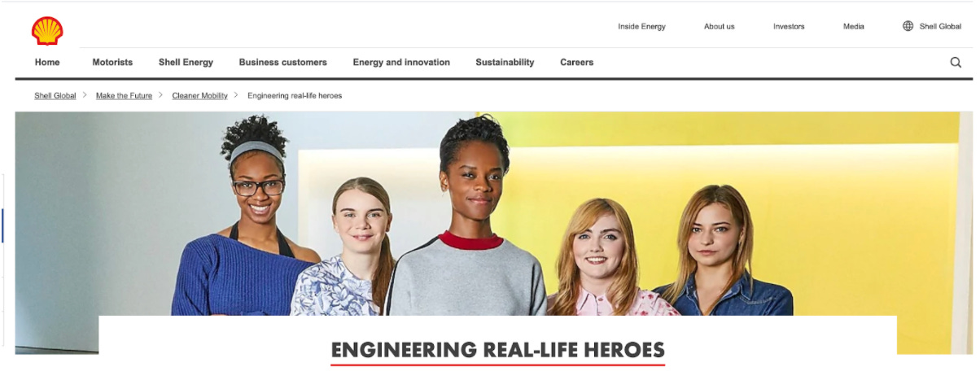Viewport: 980px width, 389px height.
Task: Expand the Business customers menu
Action: (282, 62)
